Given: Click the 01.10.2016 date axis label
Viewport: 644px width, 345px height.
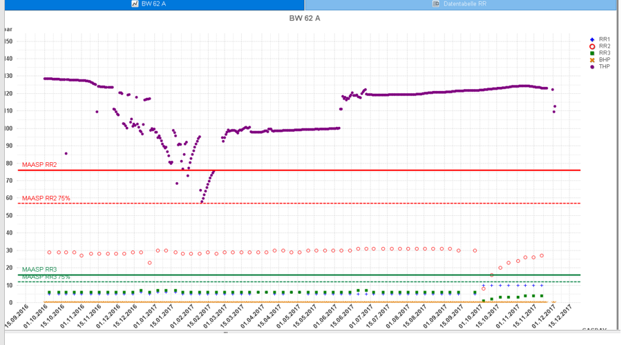Looking at the screenshot, I should (35, 316).
